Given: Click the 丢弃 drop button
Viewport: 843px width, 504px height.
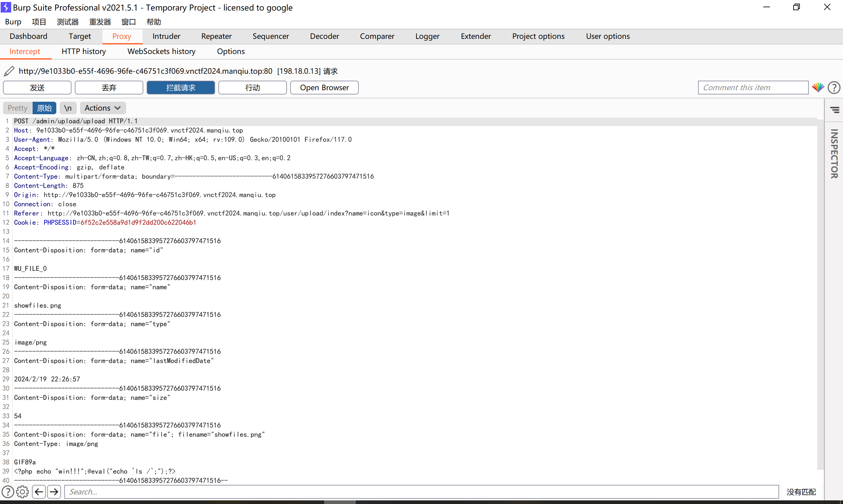Looking at the screenshot, I should (x=109, y=88).
